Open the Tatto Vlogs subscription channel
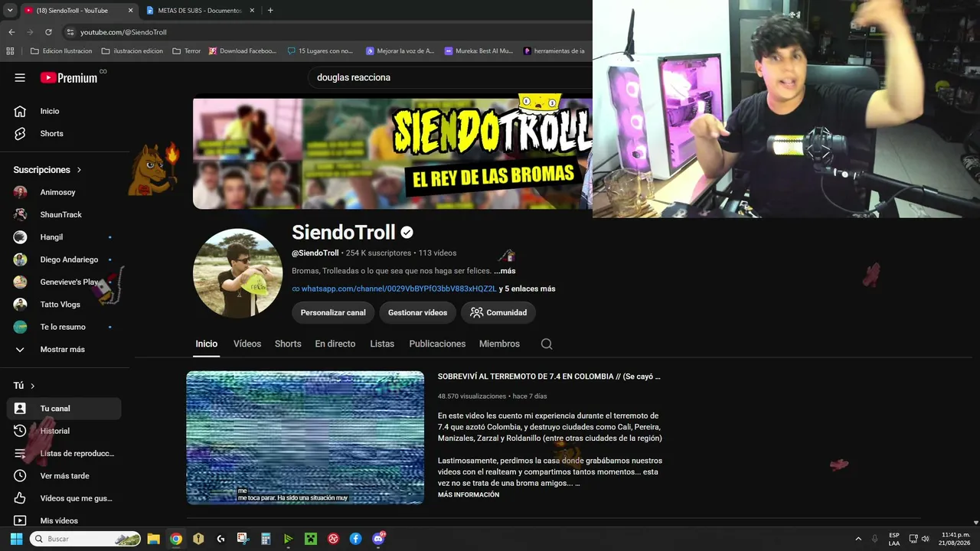The image size is (980, 551). click(64, 305)
